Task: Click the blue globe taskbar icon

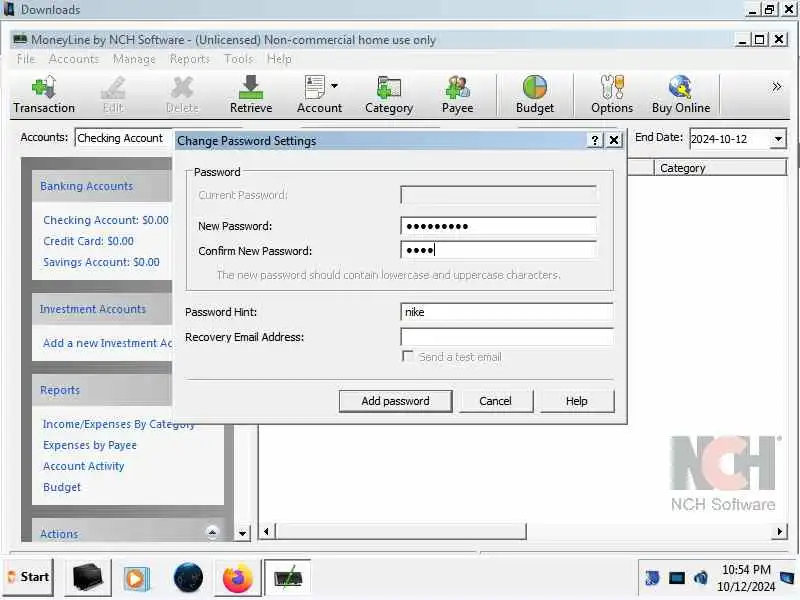Action: [x=188, y=578]
